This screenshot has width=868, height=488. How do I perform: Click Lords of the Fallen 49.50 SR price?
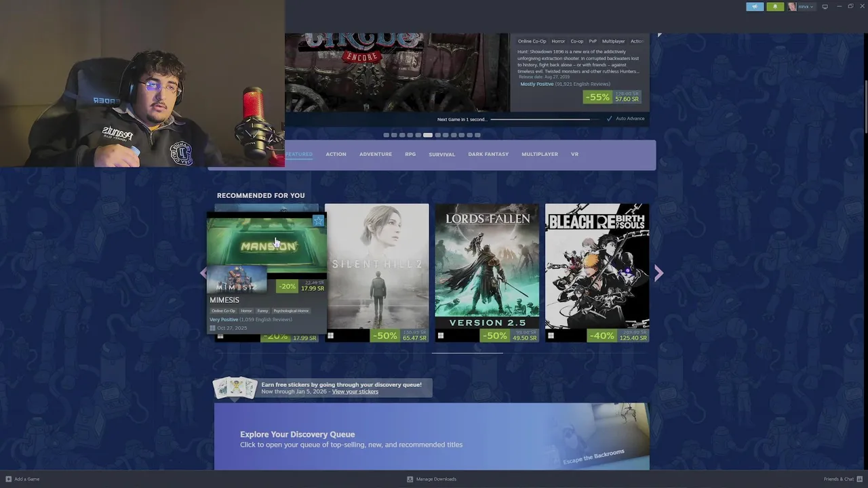tap(525, 338)
